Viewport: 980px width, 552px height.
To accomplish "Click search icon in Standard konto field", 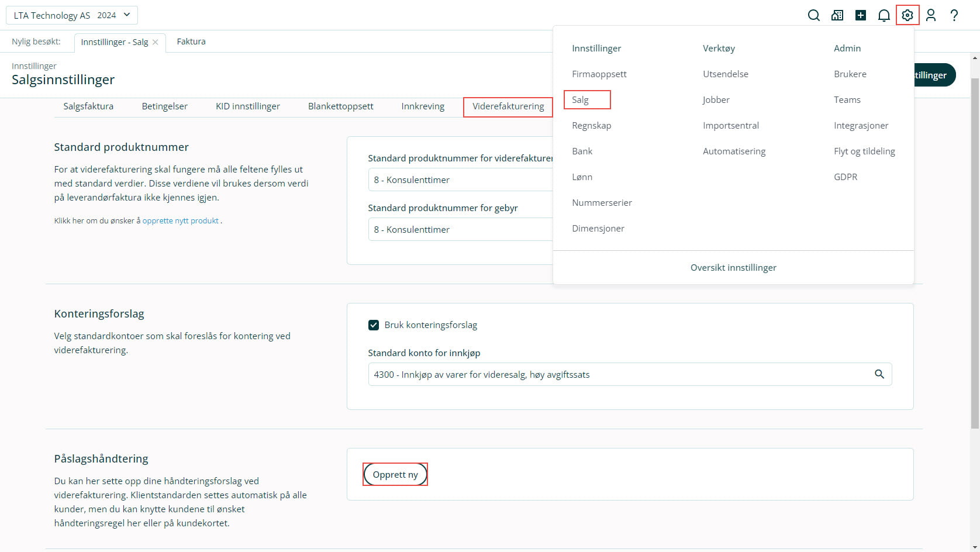I will 879,374.
